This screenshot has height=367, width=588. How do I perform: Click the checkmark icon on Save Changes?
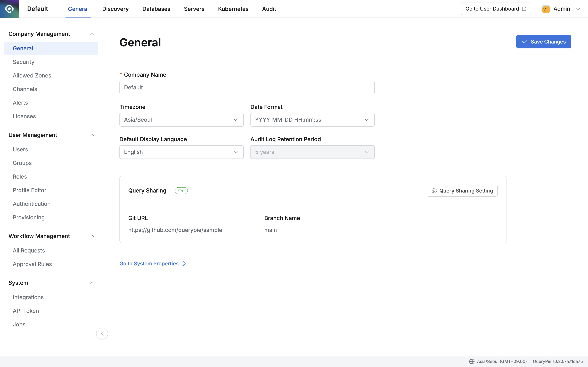click(525, 42)
